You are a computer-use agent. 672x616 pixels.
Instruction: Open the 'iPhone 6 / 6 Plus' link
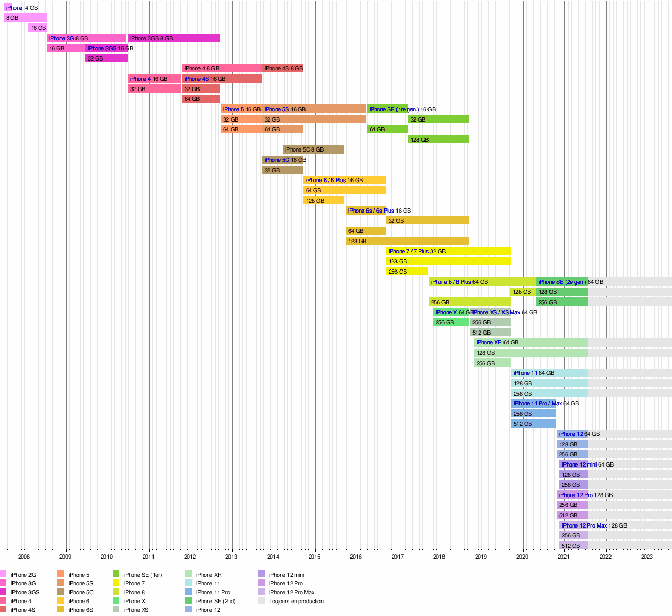tap(326, 180)
